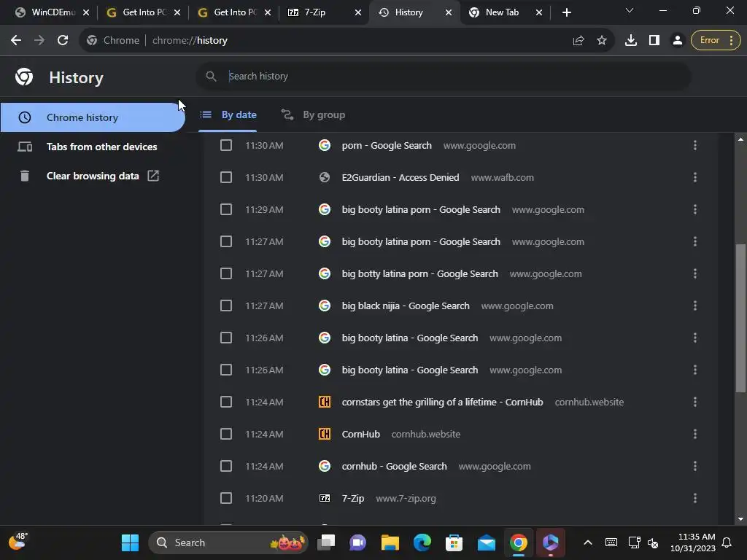Check the E2Guardian Access Denied entry box
The height and width of the screenshot is (560, 747).
226,178
